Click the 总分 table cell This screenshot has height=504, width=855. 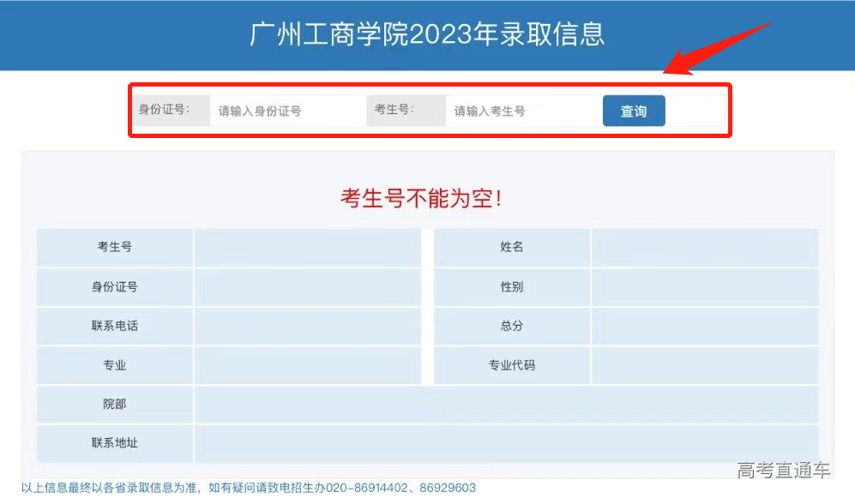(x=512, y=326)
